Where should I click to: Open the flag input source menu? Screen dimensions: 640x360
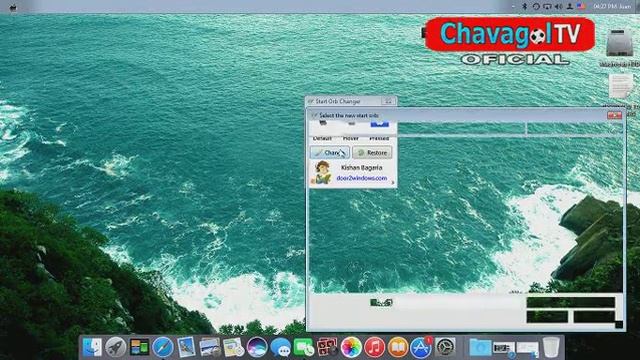(581, 6)
